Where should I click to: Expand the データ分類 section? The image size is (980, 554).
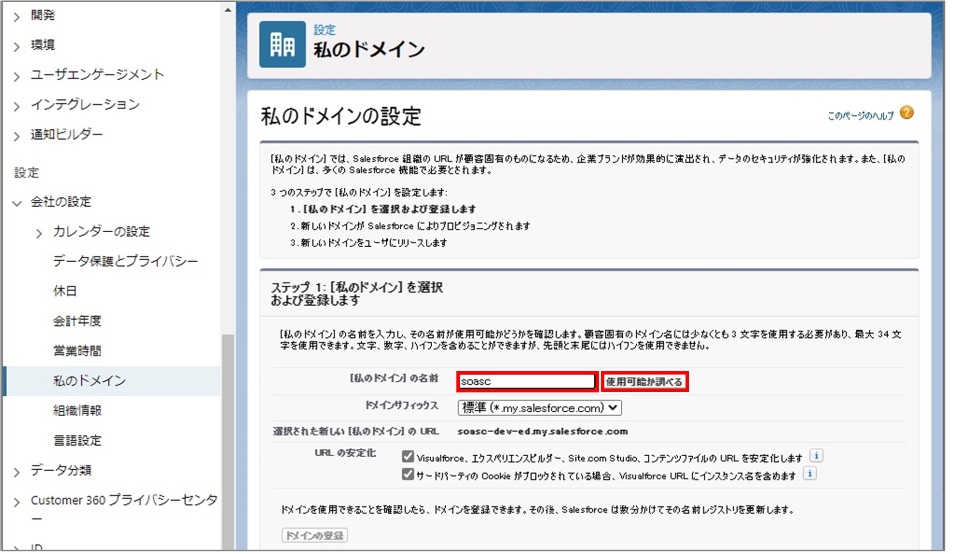click(x=17, y=472)
